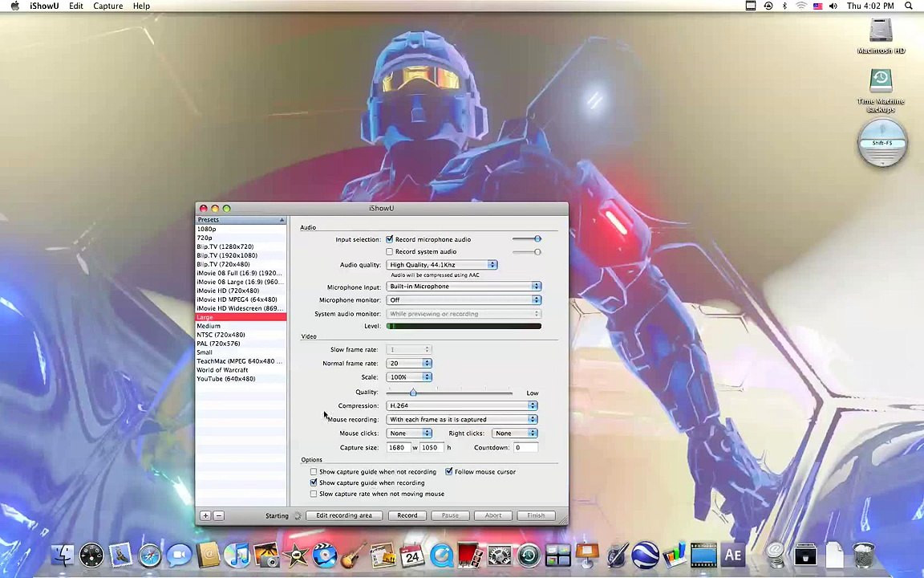Image resolution: width=924 pixels, height=578 pixels.
Task: Click the Edit recording area button
Action: [x=344, y=515]
